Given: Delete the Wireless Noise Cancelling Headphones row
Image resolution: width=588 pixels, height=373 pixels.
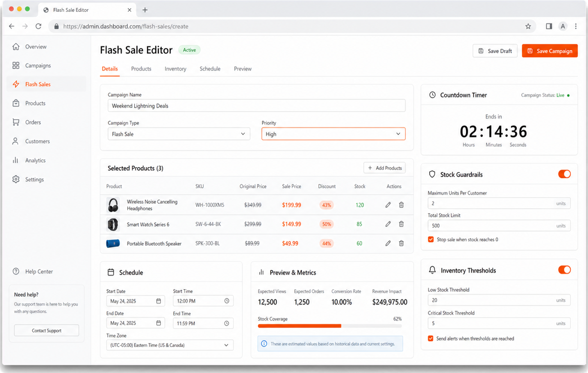Looking at the screenshot, I should coord(401,205).
